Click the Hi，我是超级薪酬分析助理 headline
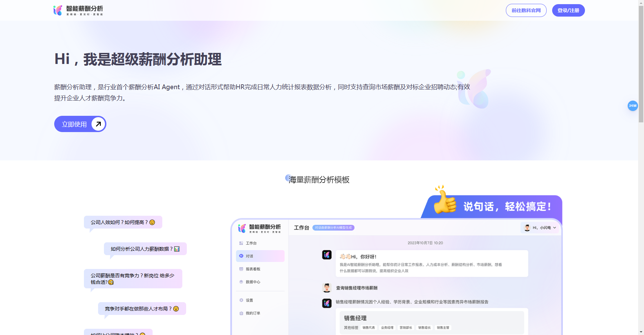This screenshot has height=335, width=644. [138, 59]
